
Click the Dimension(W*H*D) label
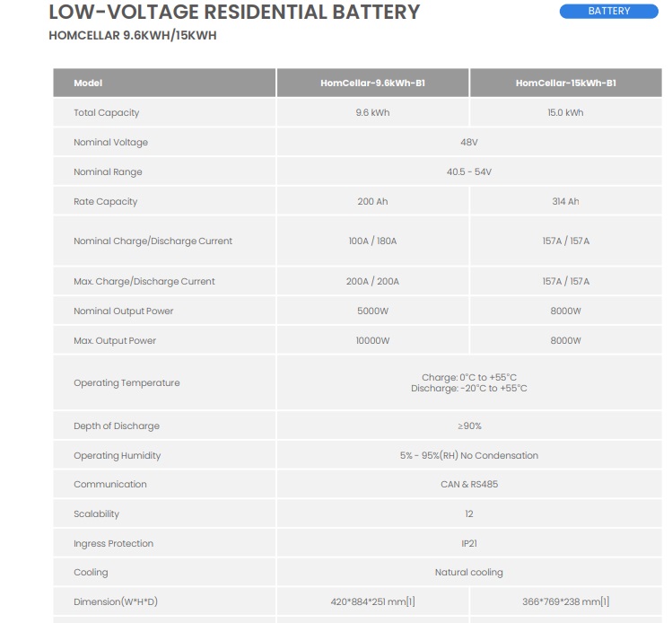point(116,601)
